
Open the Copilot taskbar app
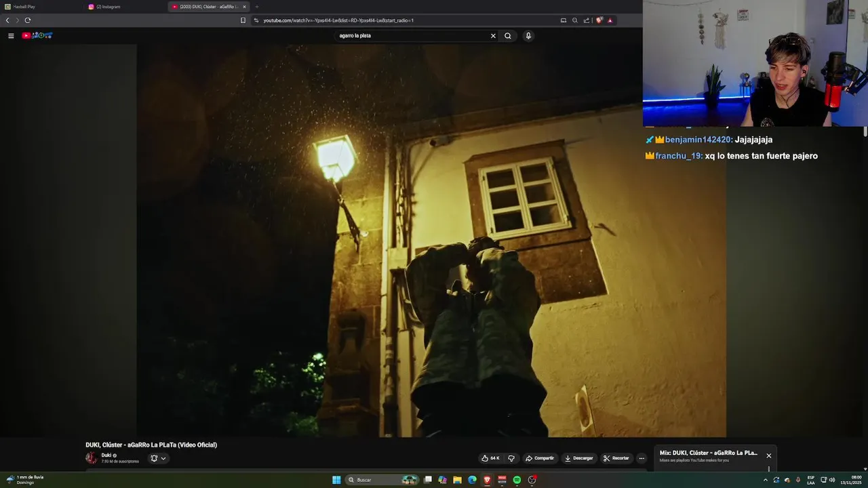[443, 480]
